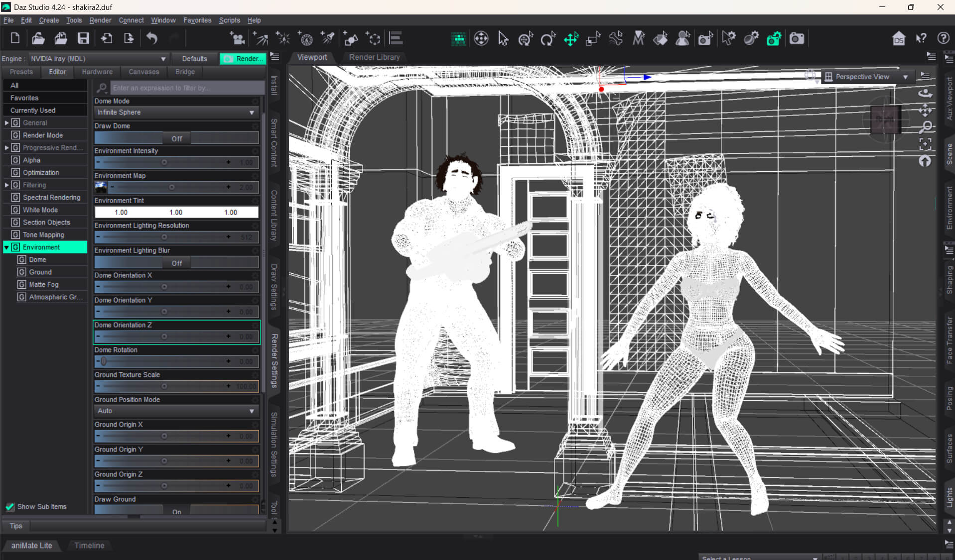Add a new distant light

point(260,38)
